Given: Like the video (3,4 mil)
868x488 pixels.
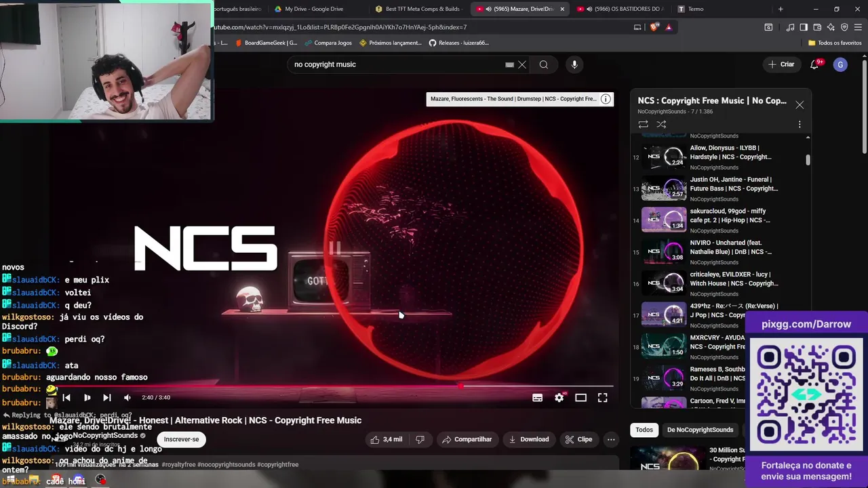Looking at the screenshot, I should pyautogui.click(x=386, y=439).
